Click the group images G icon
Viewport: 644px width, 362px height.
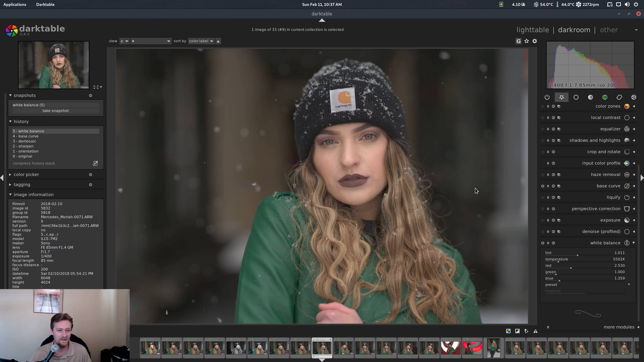point(519,41)
